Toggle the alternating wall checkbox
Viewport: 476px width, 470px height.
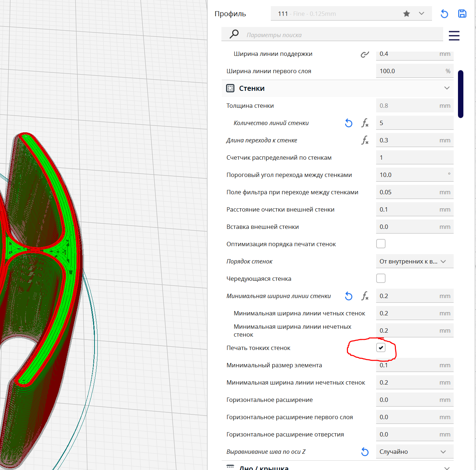[381, 279]
